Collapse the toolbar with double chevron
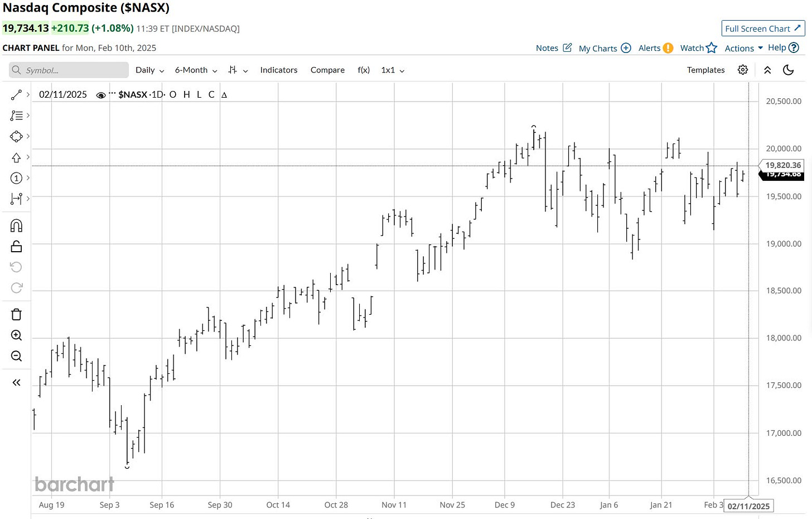812x519 pixels. coord(767,70)
